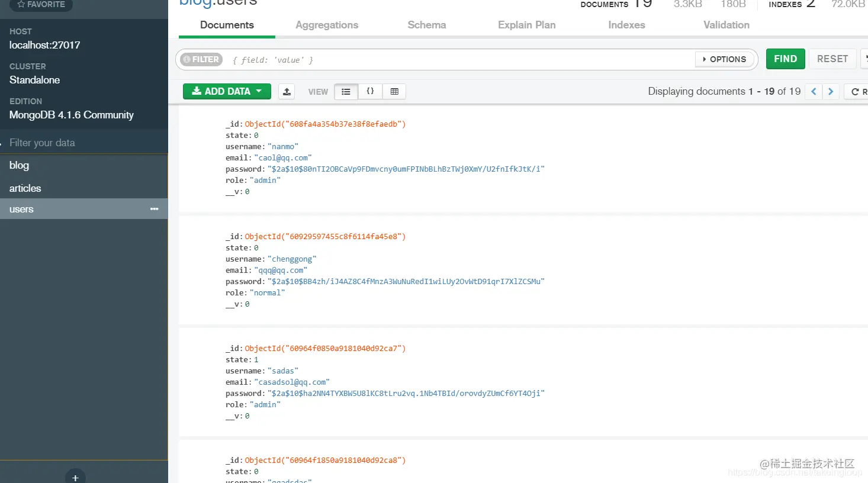Open the ADD DATA dropdown
Image resolution: width=868 pixels, height=483 pixels.
tap(227, 91)
